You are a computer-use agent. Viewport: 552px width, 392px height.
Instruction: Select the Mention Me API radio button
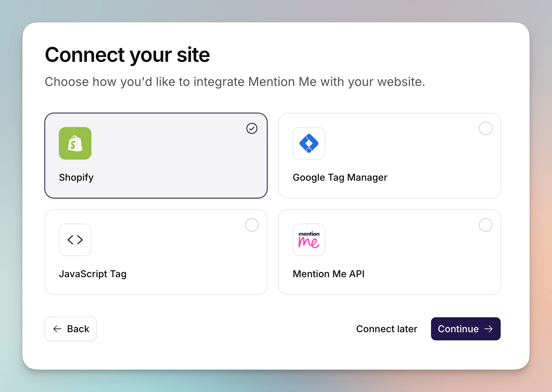click(x=486, y=225)
